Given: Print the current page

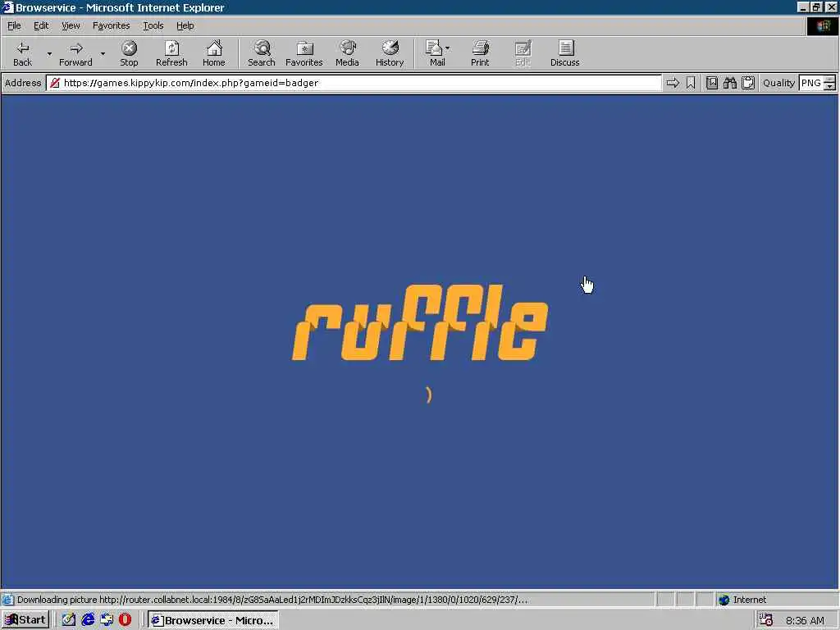Looking at the screenshot, I should click(x=480, y=53).
